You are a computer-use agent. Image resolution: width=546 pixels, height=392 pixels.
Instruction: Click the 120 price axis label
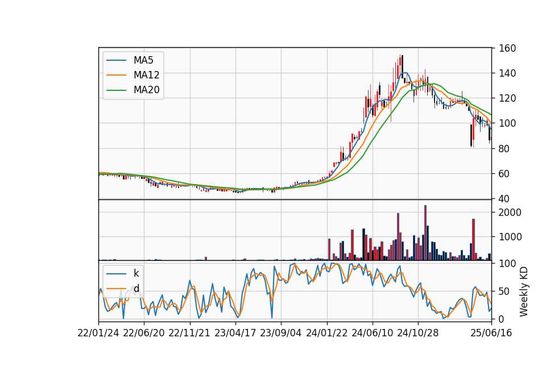(507, 98)
